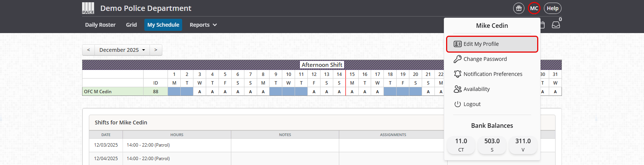This screenshot has height=165, width=644.
Task: Log out of the account
Action: click(472, 104)
